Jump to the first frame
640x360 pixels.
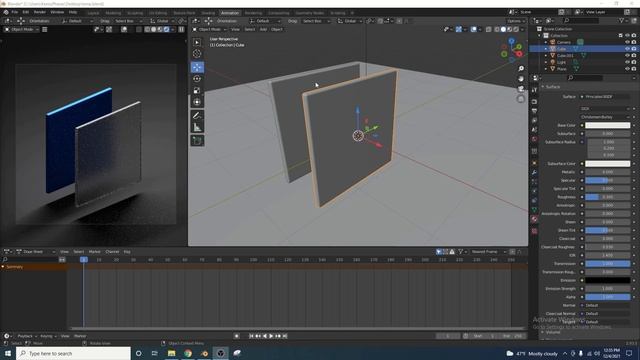pyautogui.click(x=251, y=336)
